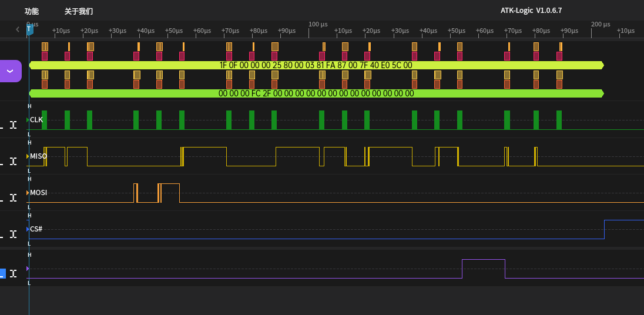The height and width of the screenshot is (315, 644).
Task: Toggle the highlighted blue trigger on the bottom channel
Action: [x=2, y=273]
